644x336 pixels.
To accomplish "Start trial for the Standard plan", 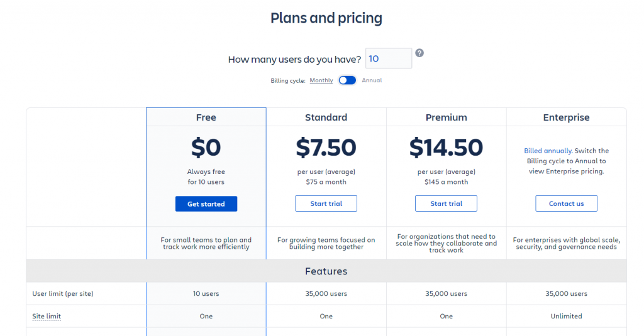I will (x=326, y=203).
